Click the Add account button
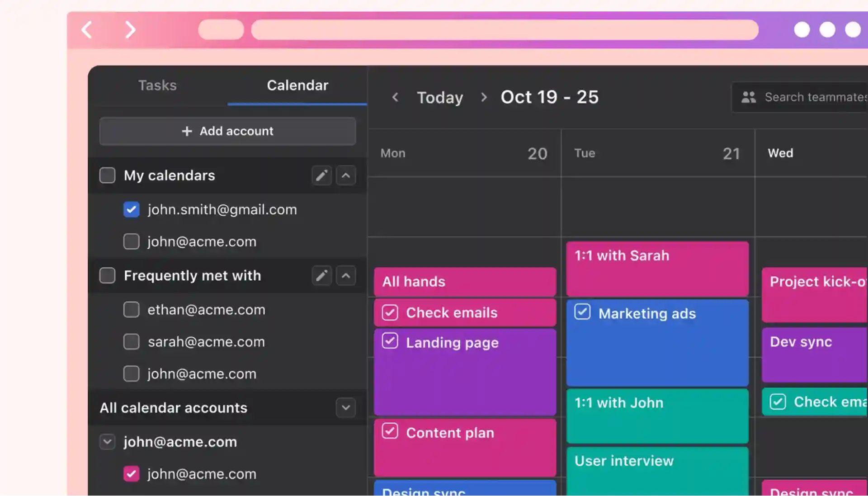The image size is (868, 496). pos(228,131)
